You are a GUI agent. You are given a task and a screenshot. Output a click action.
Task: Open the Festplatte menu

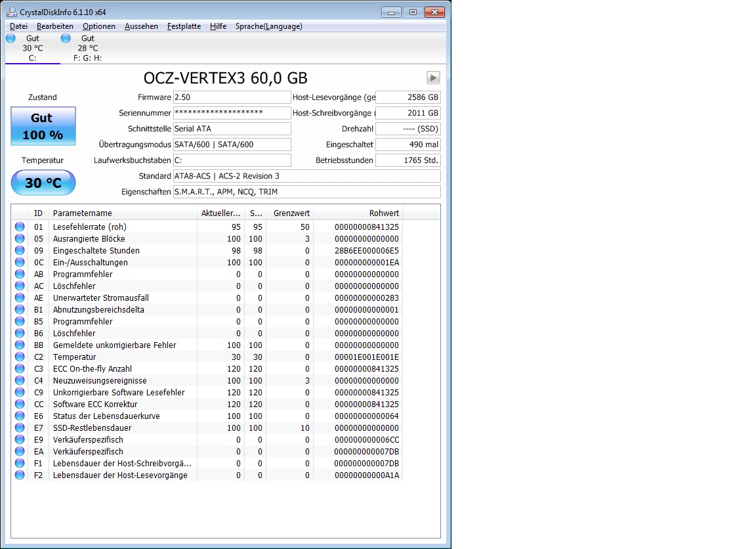[x=184, y=26]
